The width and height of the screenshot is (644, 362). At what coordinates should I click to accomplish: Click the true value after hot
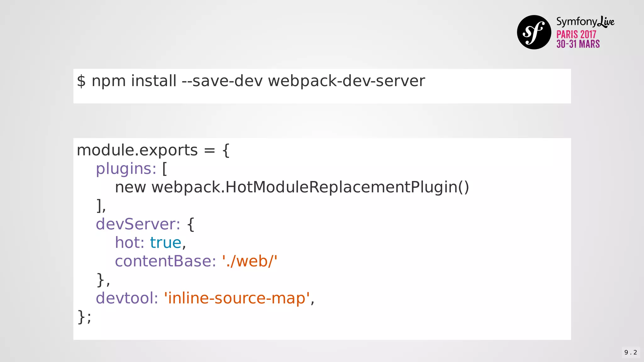tap(166, 243)
